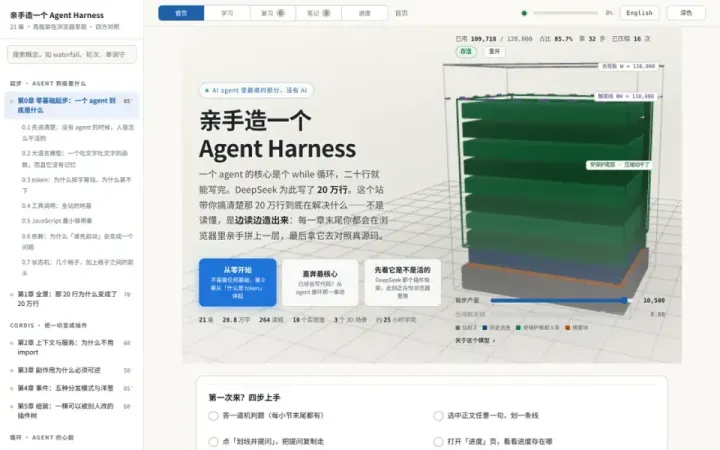
Task: Click the 触发线 110,000 label in model
Action: click(625, 96)
